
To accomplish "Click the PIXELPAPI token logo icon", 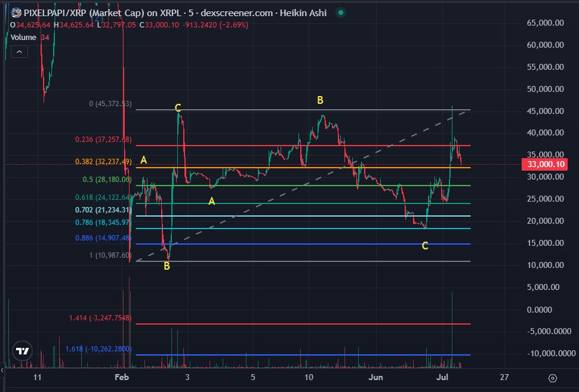I will point(16,13).
